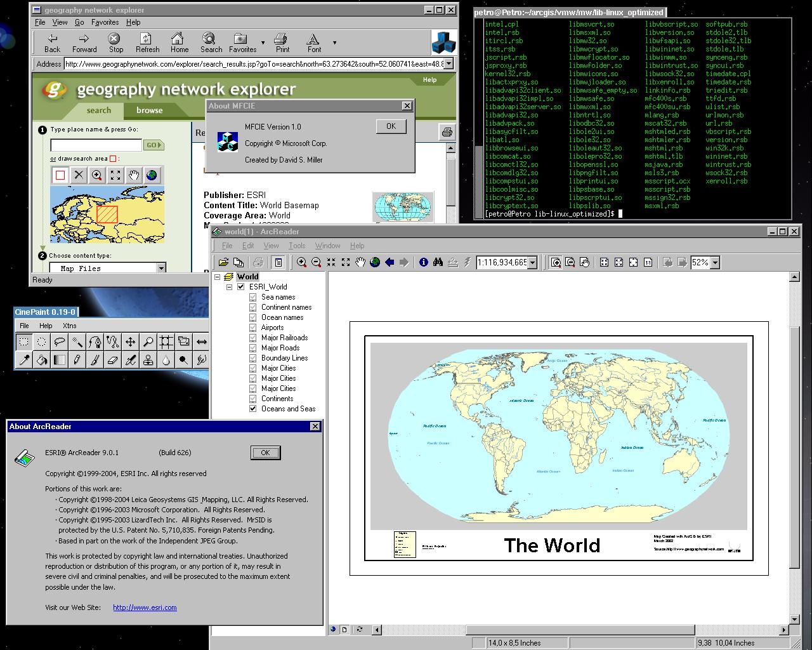Viewport: 812px width, 650px height.
Task: Click the open folder icon in ArcReader
Action: [223, 262]
